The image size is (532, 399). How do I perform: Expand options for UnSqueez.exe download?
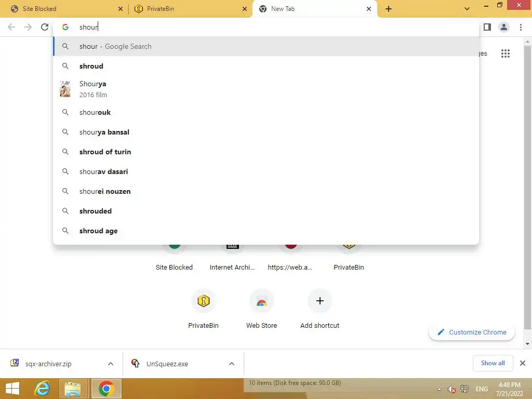(x=232, y=364)
